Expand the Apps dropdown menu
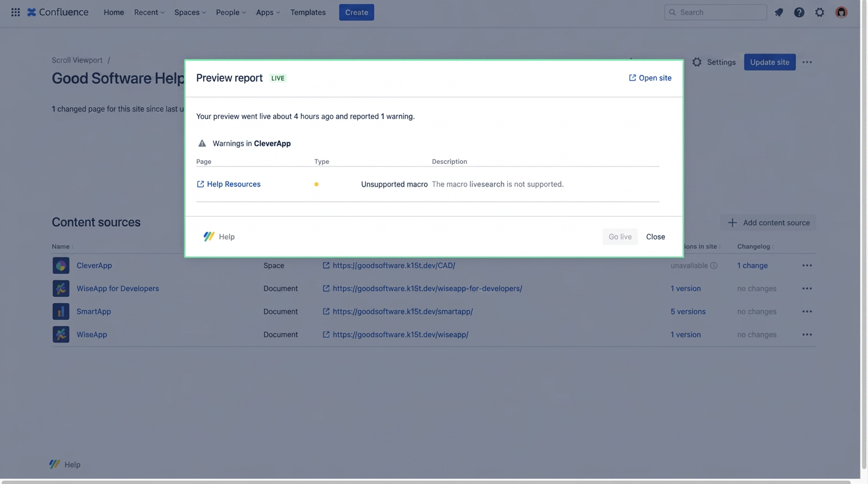868x484 pixels. (267, 12)
